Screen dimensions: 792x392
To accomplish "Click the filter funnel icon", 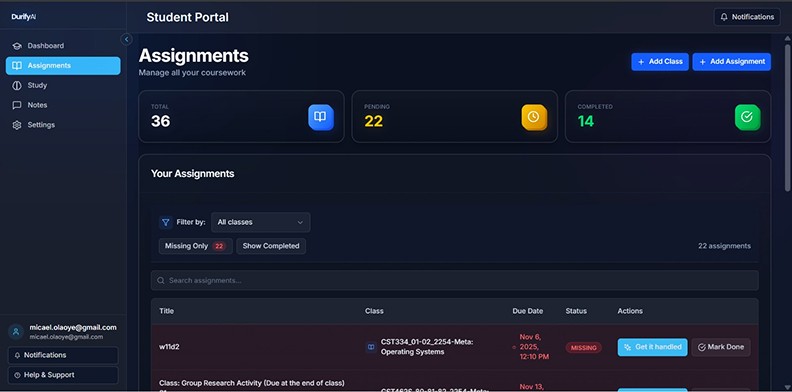I will [x=166, y=222].
